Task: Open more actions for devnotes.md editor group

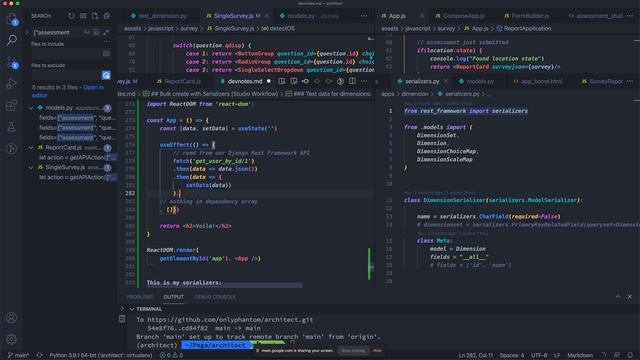Action: [364, 81]
